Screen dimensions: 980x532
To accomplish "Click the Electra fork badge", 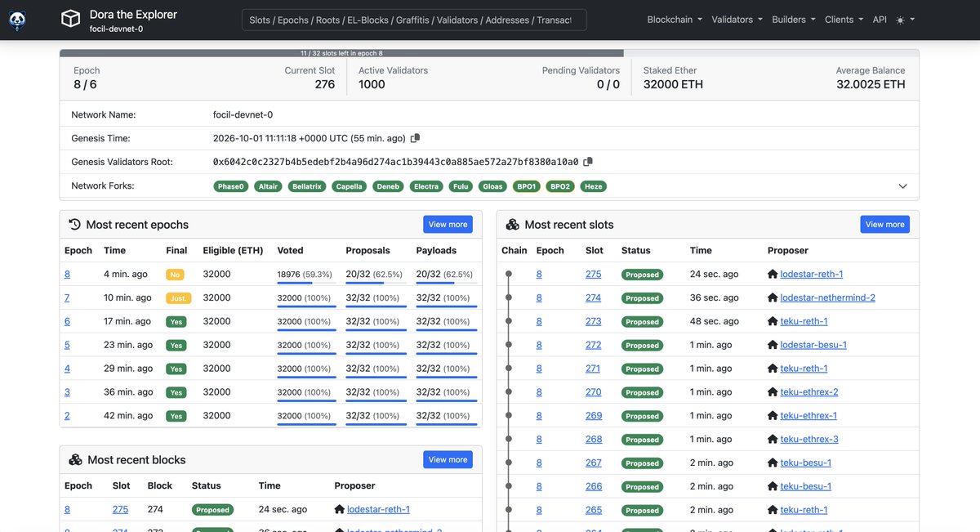I will coord(426,186).
